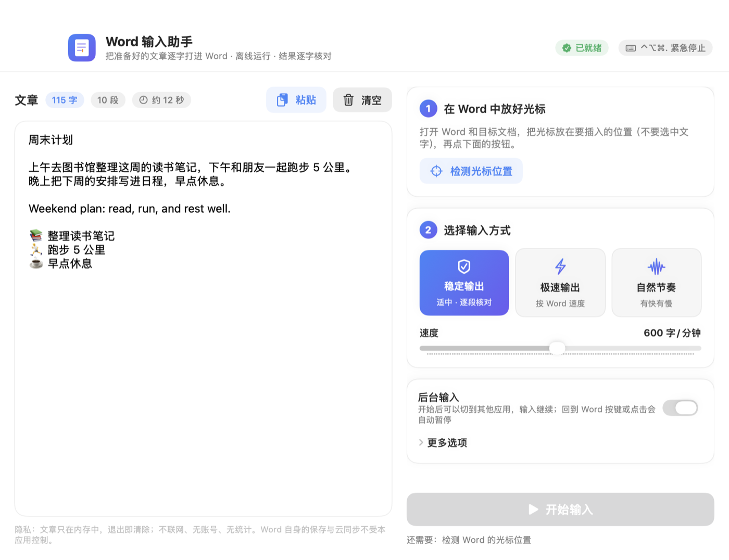The height and width of the screenshot is (560, 729).
Task: Click the 清空 button label
Action: tap(371, 100)
